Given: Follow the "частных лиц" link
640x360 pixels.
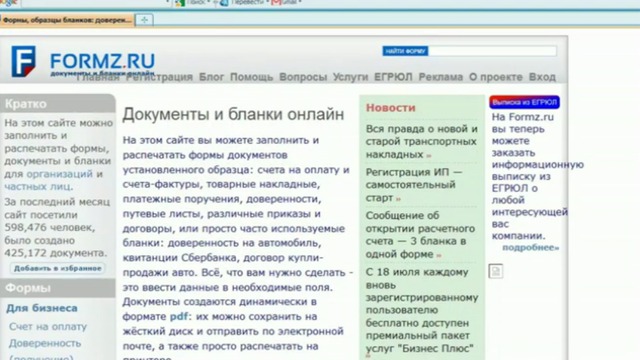Looking at the screenshot, I should click(x=38, y=187).
